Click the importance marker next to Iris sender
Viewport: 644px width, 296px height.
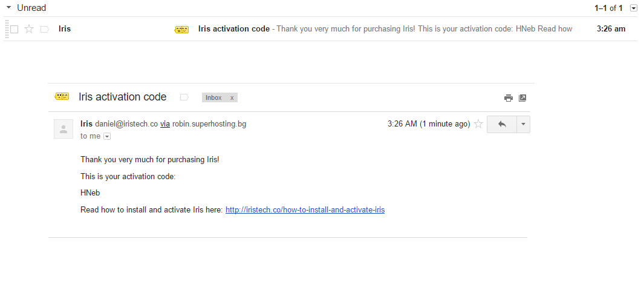(x=45, y=29)
